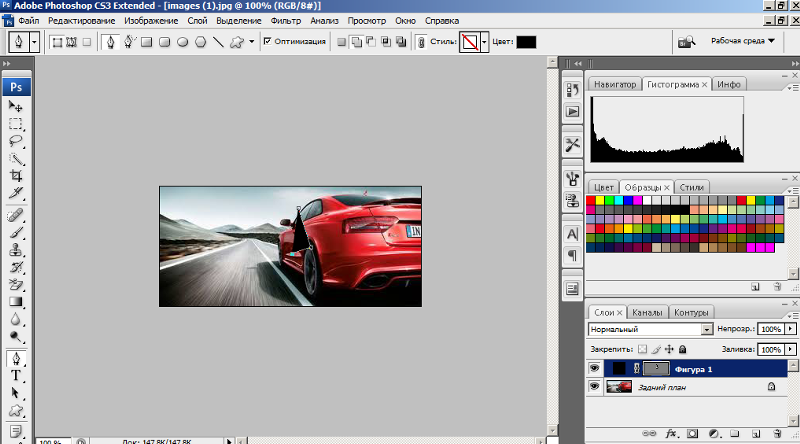Click Create new layer icon in Layers panel

coord(756,434)
